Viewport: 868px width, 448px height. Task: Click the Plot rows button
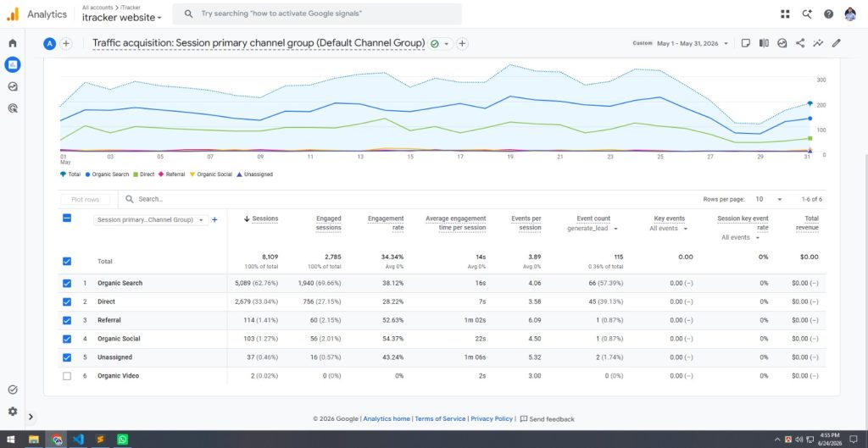(86, 199)
